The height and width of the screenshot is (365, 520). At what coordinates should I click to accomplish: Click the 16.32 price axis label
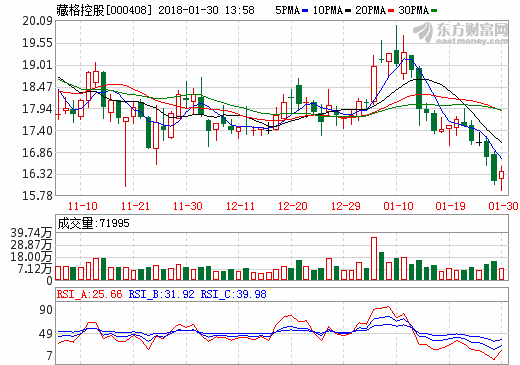pyautogui.click(x=37, y=174)
